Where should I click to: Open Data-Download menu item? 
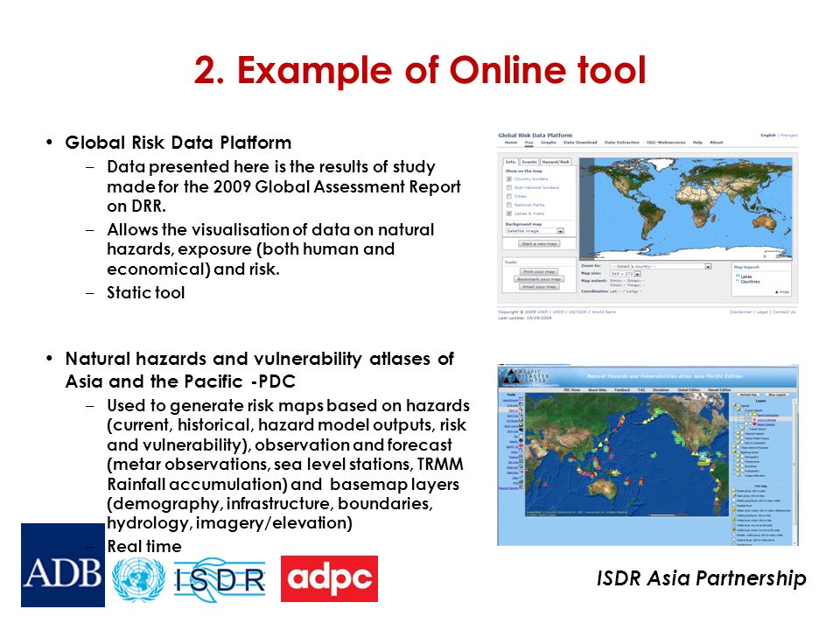coord(580,143)
